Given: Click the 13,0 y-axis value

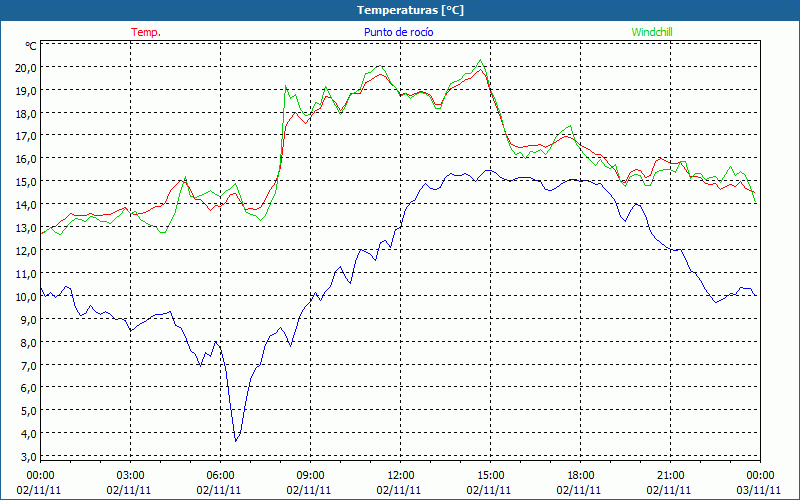Looking at the screenshot, I should (26, 228).
